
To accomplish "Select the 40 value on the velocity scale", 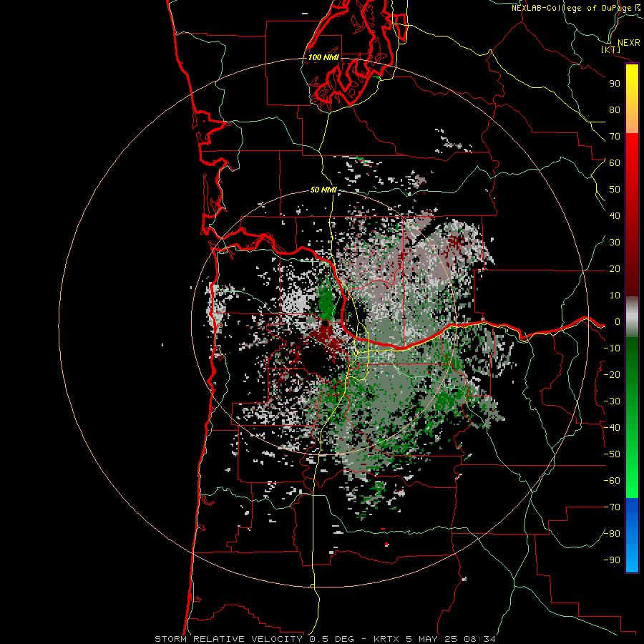I will pyautogui.click(x=615, y=216).
